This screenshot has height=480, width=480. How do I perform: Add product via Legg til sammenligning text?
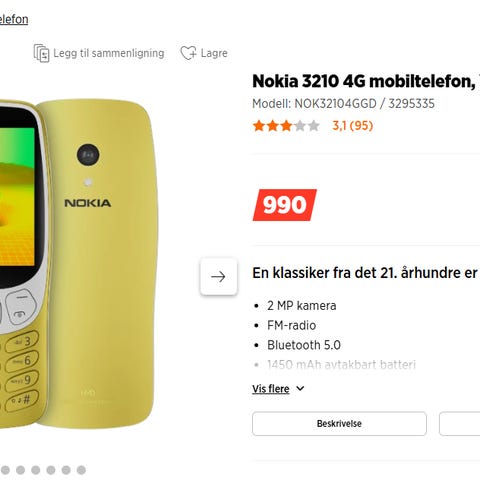(109, 53)
